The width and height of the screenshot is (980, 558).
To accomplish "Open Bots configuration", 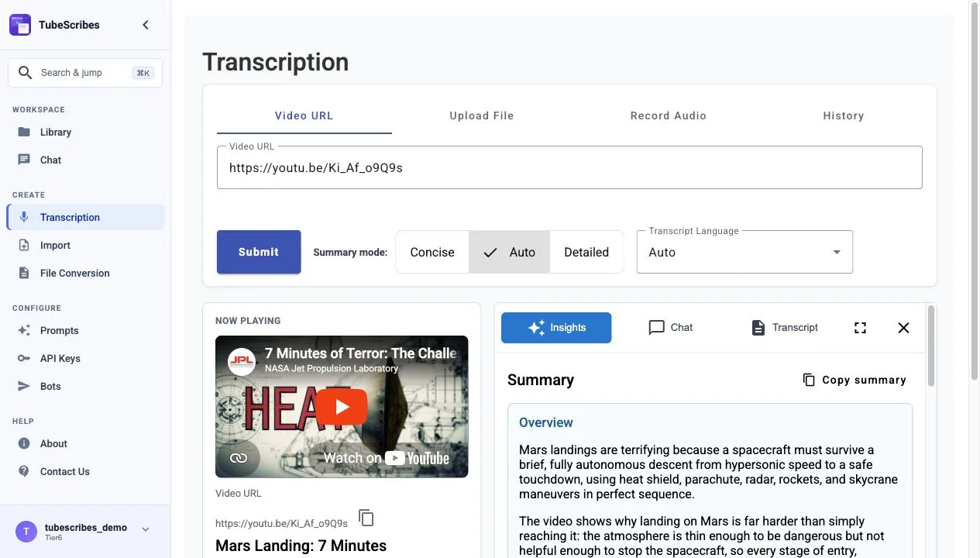I will pos(85,386).
